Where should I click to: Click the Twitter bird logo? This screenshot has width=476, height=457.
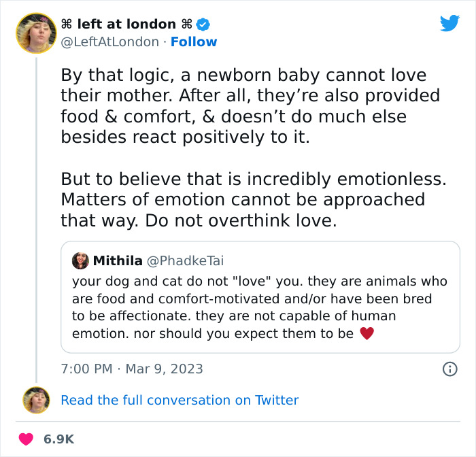449,24
